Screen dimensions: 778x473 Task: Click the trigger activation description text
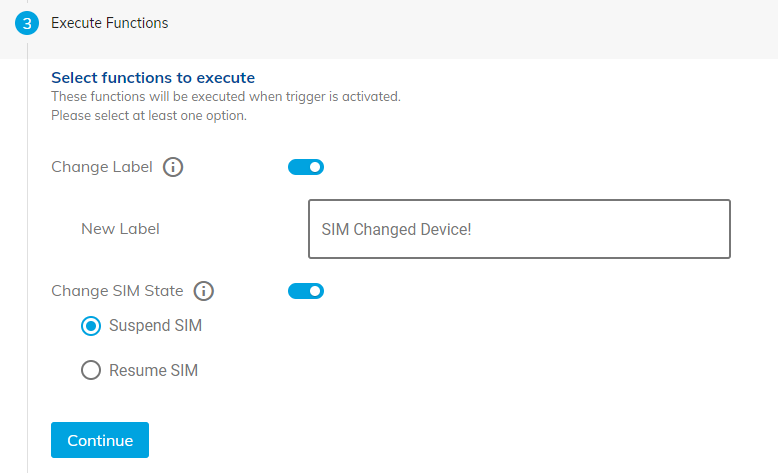[225, 97]
